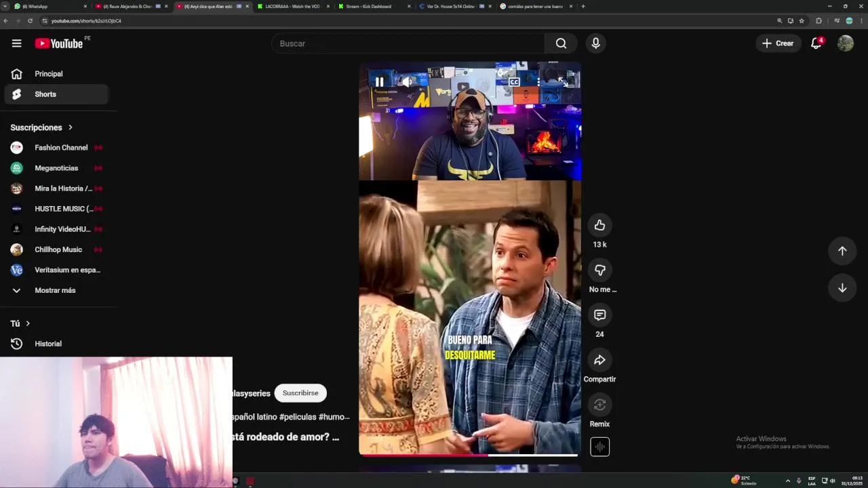Switch to the WhatsApp browser tab
Image resolution: width=868 pixels, height=488 pixels.
tap(51, 6)
